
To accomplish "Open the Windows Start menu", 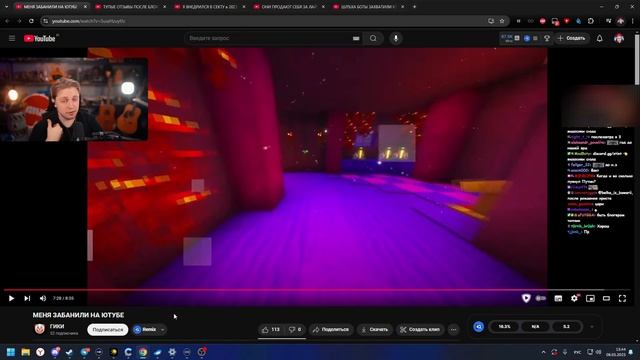I will [11, 352].
